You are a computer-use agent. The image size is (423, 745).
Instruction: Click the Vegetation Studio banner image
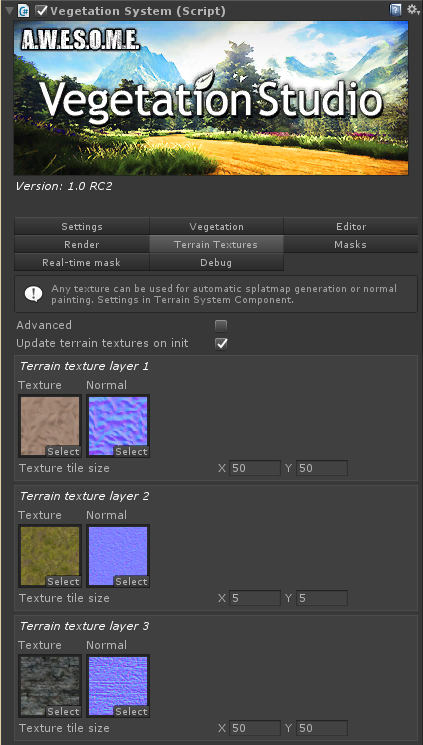coord(211,98)
